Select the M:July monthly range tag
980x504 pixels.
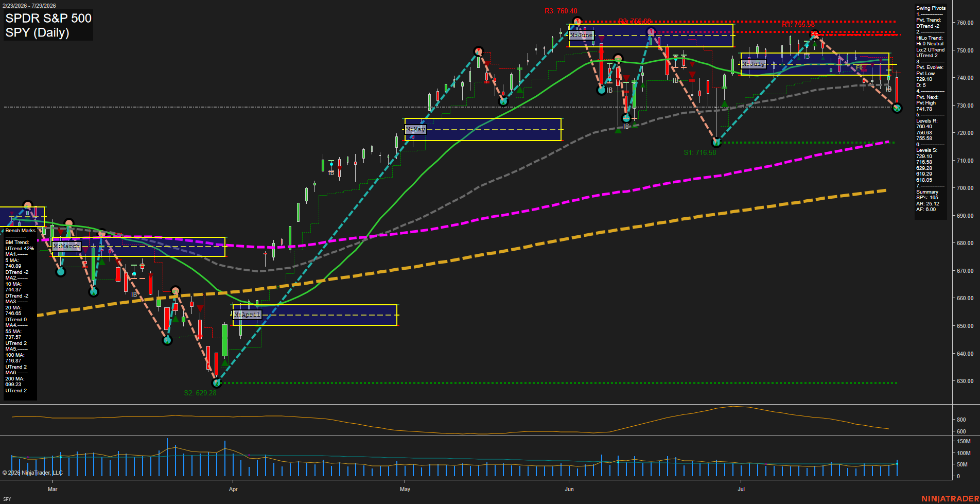tap(754, 64)
